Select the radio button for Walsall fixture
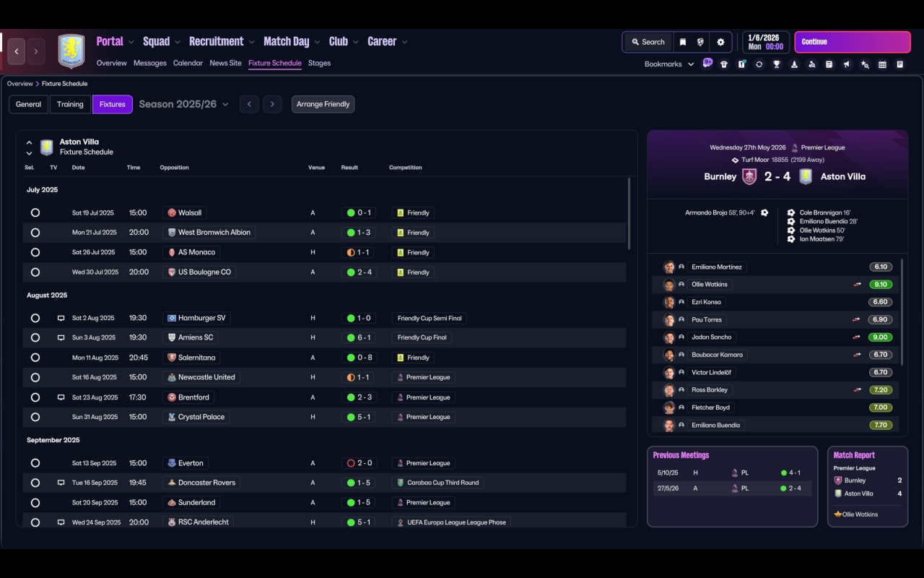The image size is (924, 578). pos(35,213)
